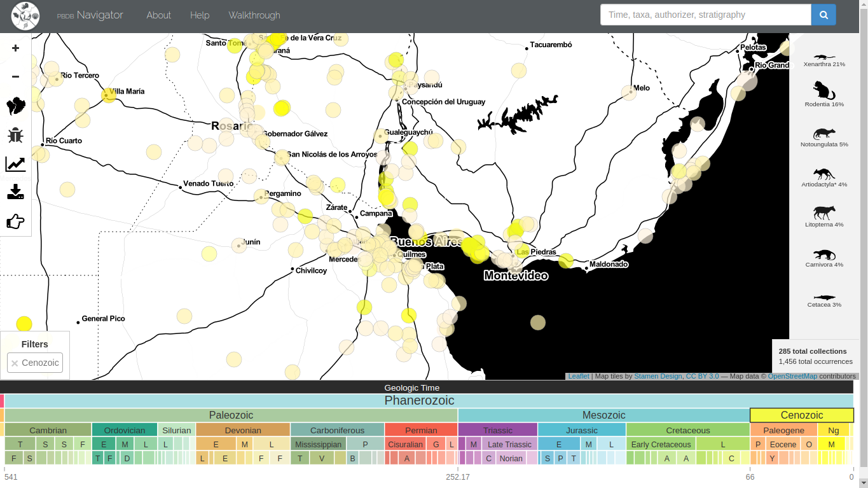This screenshot has height=488, width=868.
Task: Click the map zoom out minus button
Action: tap(15, 77)
